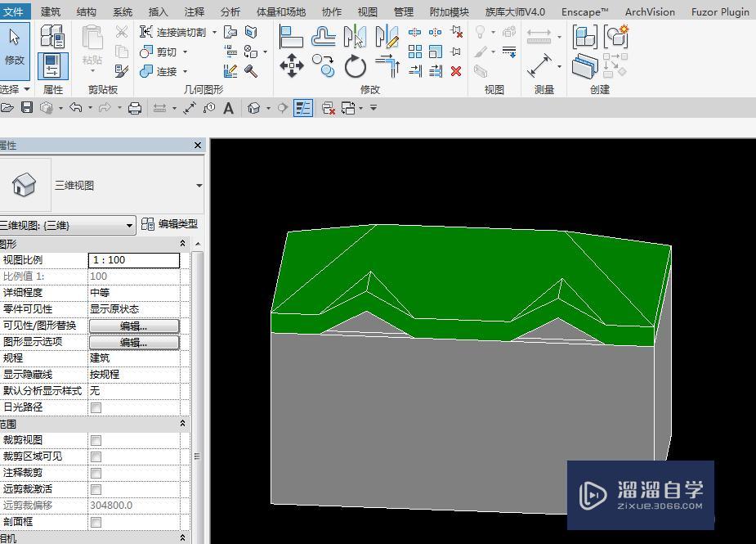Select the Offset tool

click(x=323, y=37)
